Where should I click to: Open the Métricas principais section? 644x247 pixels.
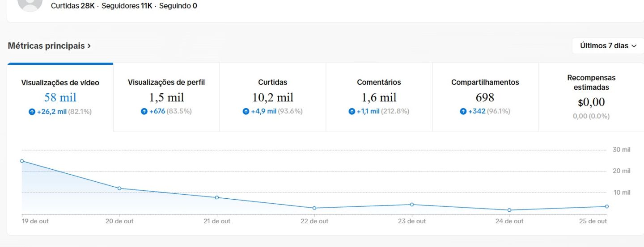point(49,46)
